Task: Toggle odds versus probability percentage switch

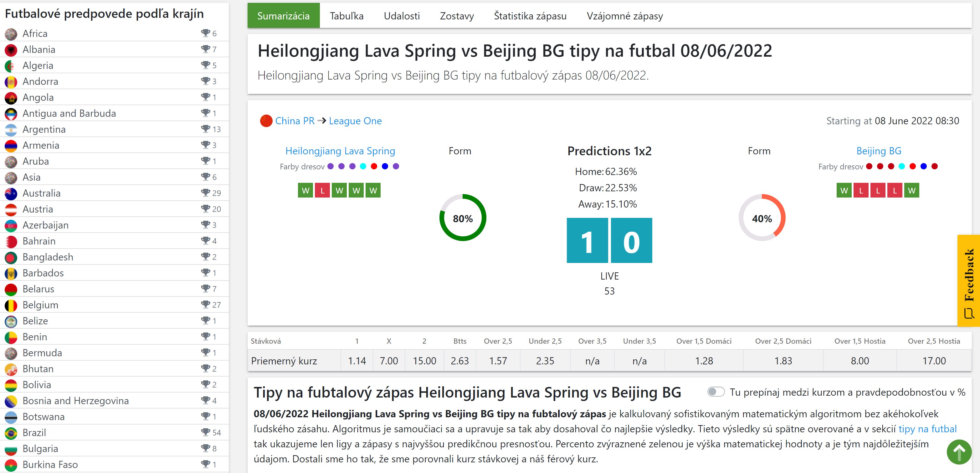Action: pyautogui.click(x=716, y=392)
